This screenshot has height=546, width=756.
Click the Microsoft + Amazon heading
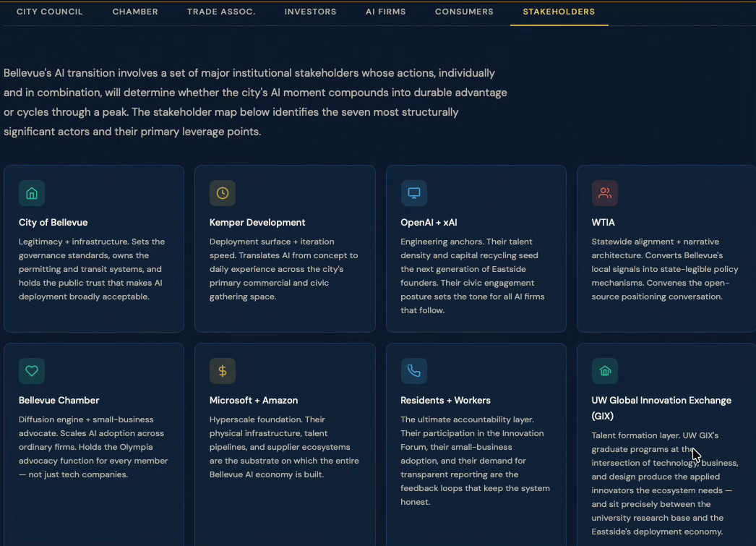[254, 401]
